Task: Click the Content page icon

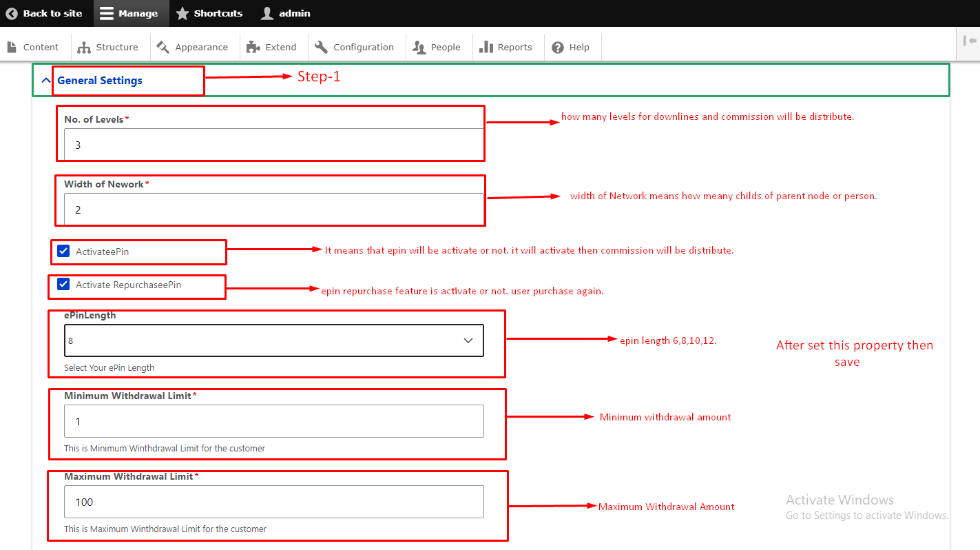Action: coord(12,47)
